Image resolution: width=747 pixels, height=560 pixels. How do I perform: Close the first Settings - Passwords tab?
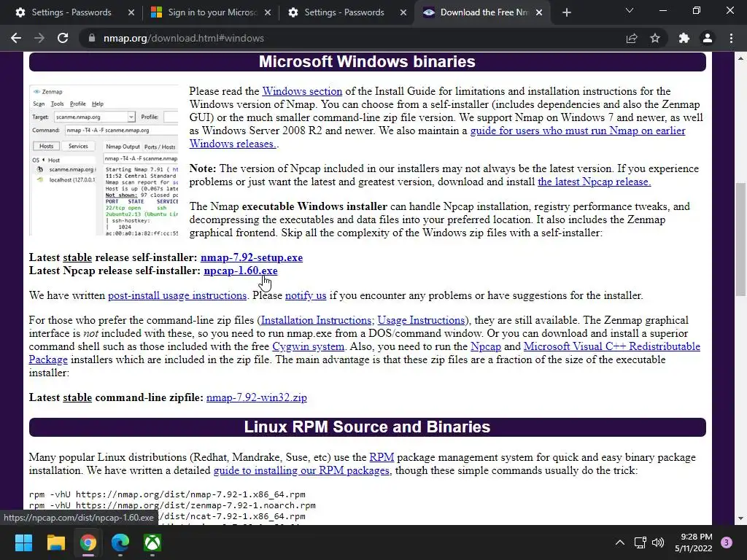131,13
